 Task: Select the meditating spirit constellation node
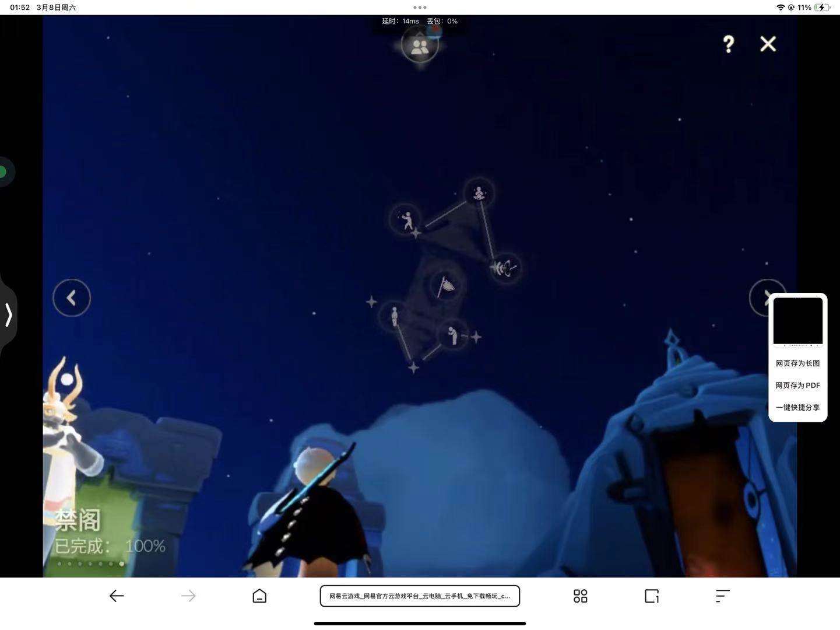pos(479,192)
